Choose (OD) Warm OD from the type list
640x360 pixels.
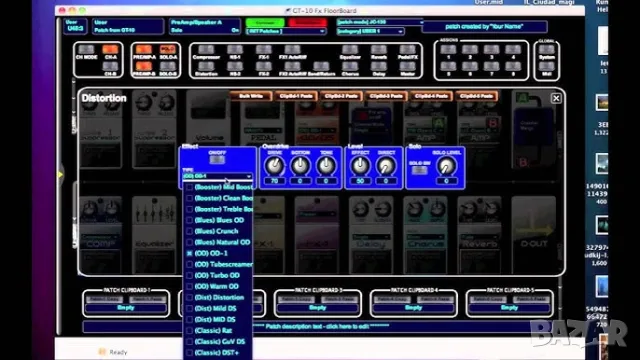coord(218,287)
